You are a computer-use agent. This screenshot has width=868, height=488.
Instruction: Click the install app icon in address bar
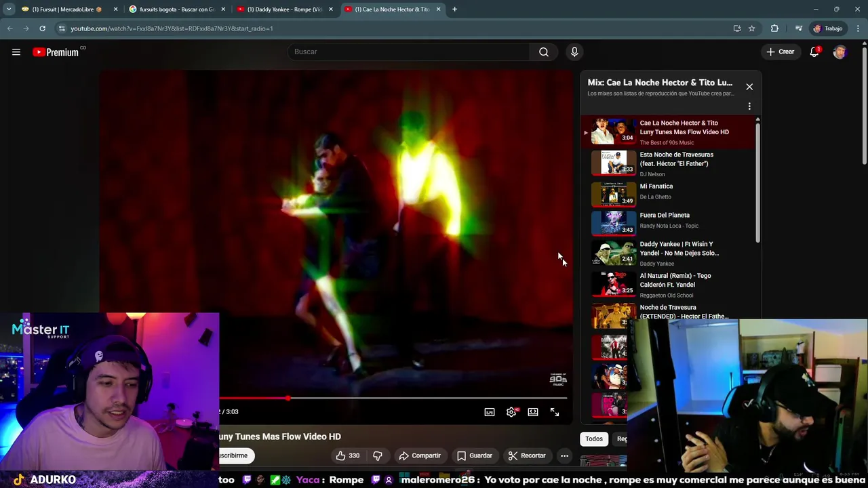click(737, 28)
